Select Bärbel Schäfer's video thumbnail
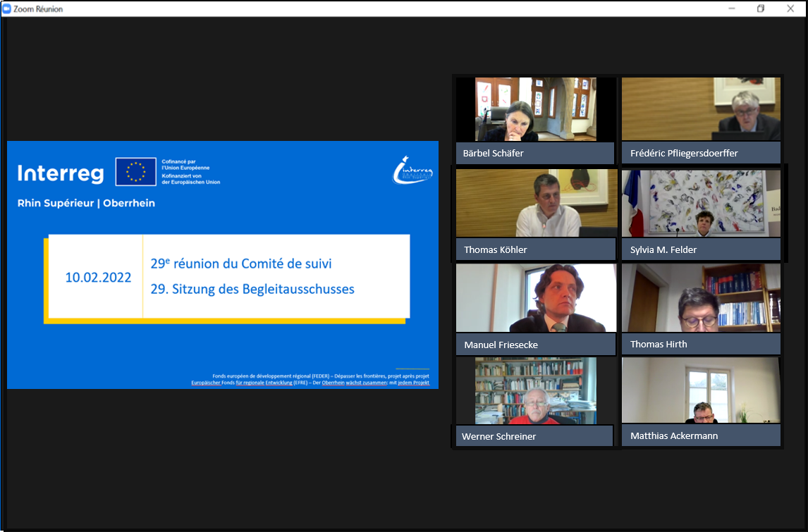The image size is (808, 532). tap(536, 109)
